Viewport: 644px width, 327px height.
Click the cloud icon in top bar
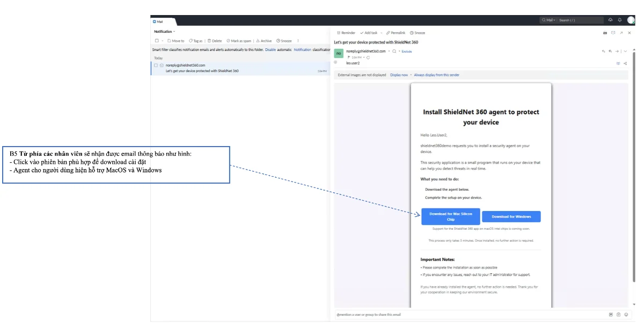pos(610,20)
